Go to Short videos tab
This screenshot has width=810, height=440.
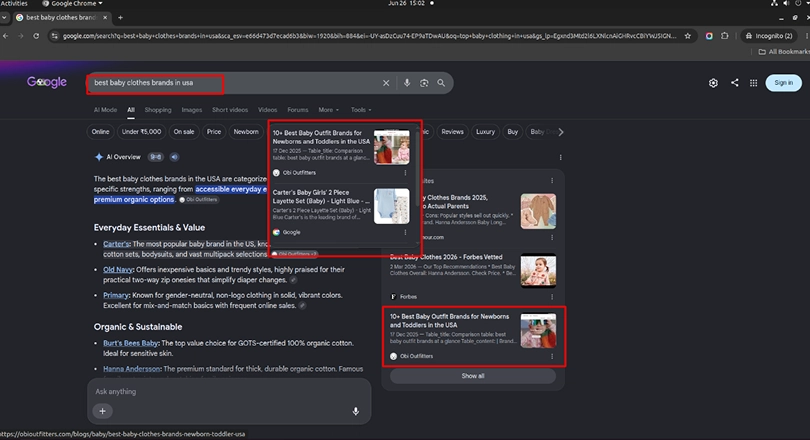pos(230,110)
